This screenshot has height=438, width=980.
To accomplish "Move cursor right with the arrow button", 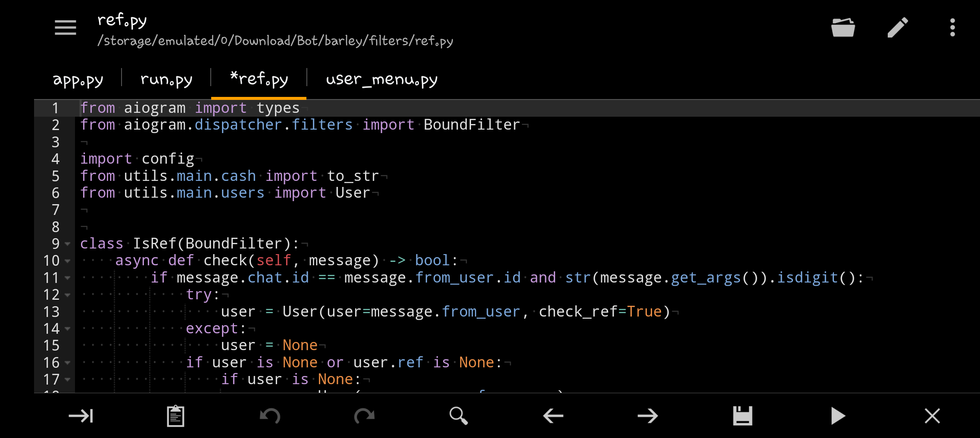I will point(648,415).
